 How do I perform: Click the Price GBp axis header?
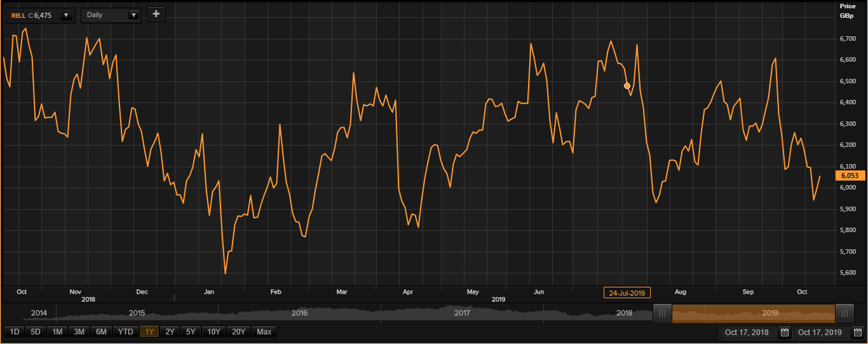coord(848,10)
